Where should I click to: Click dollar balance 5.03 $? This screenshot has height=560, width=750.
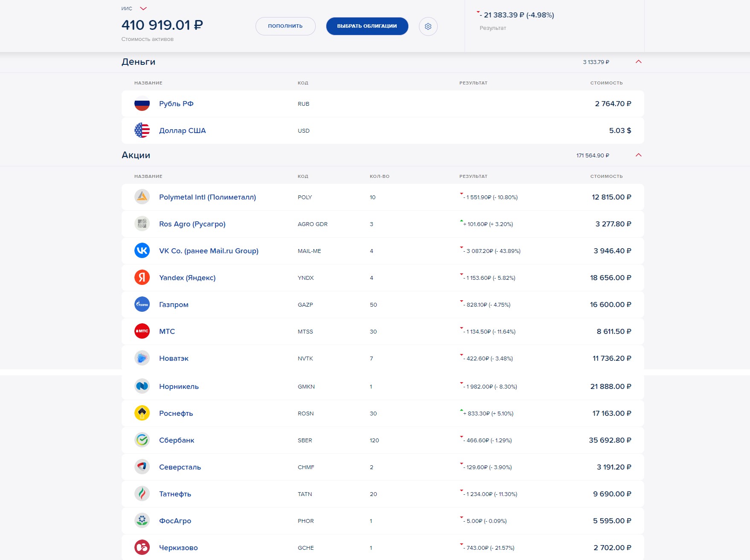[x=620, y=131]
